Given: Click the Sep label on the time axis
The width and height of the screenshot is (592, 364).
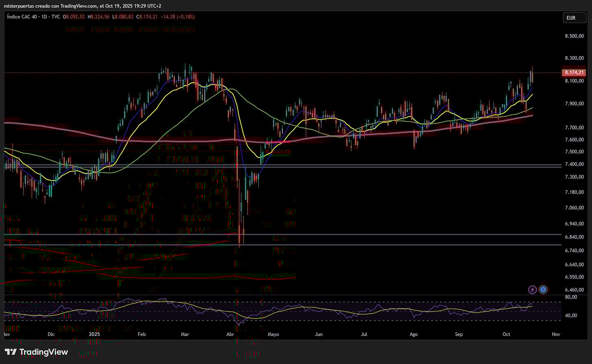Looking at the screenshot, I should tap(459, 334).
